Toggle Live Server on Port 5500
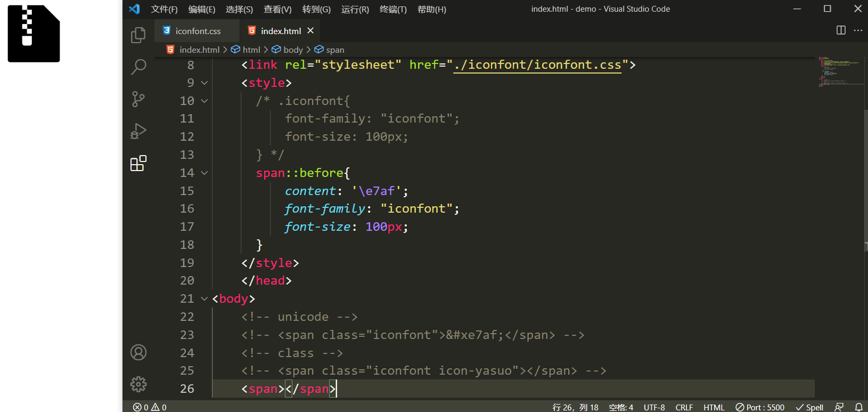The height and width of the screenshot is (412, 868). (x=760, y=407)
